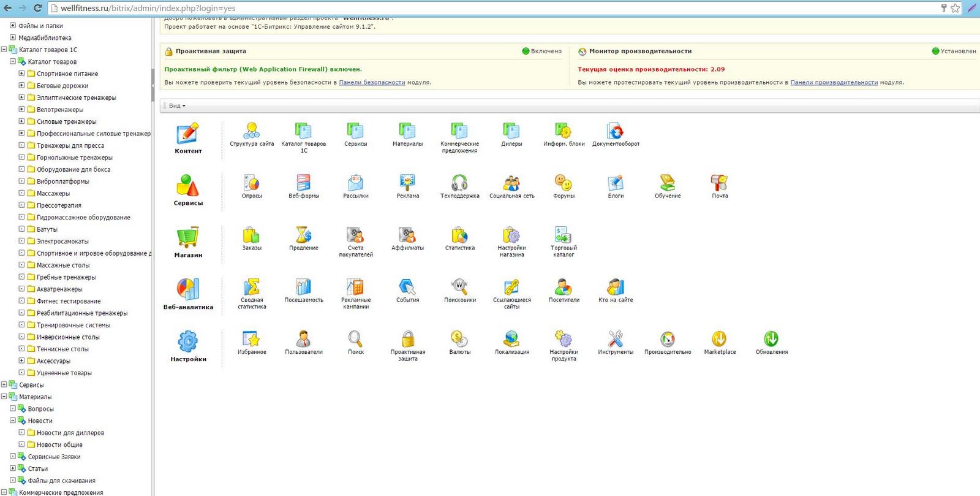This screenshot has height=496, width=980.
Task: Open the Marketplace icon
Action: point(720,339)
